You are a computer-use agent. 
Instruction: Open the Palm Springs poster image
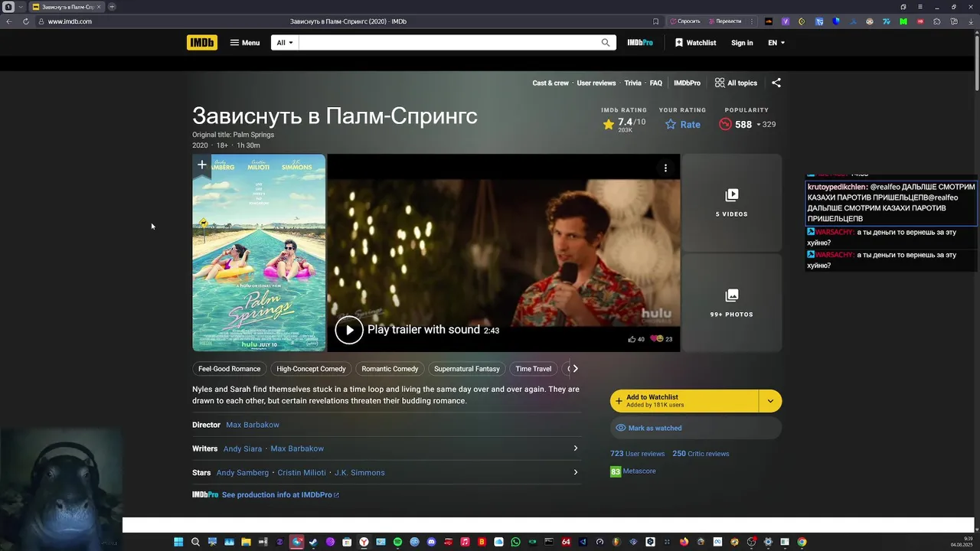tap(259, 253)
